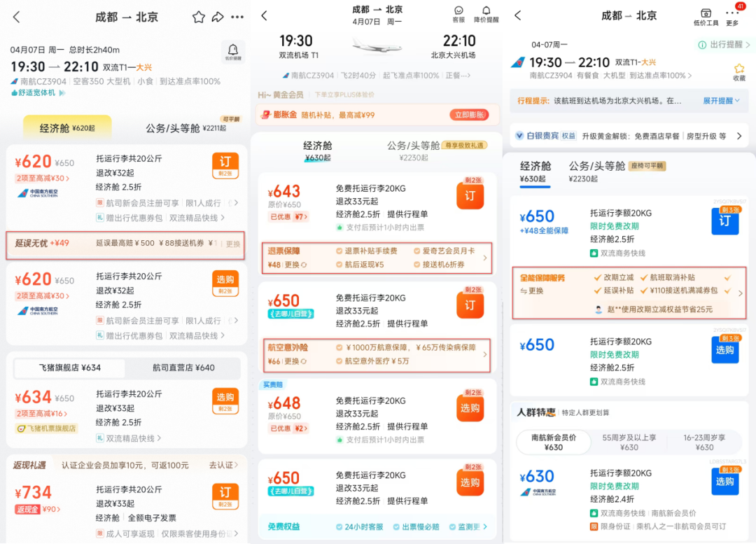Viewport: 756px width, 544px height.
Task: Switch to 公务/头等舱 ¥2230起 in the right panel
Action: [597, 172]
